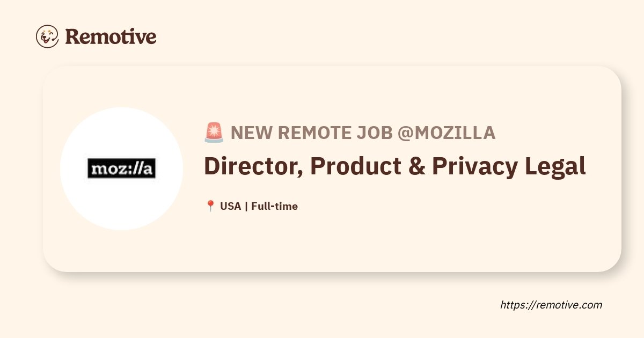Viewport: 644px width, 338px height.
Task: Click the red siren emoji icon
Action: tap(214, 133)
